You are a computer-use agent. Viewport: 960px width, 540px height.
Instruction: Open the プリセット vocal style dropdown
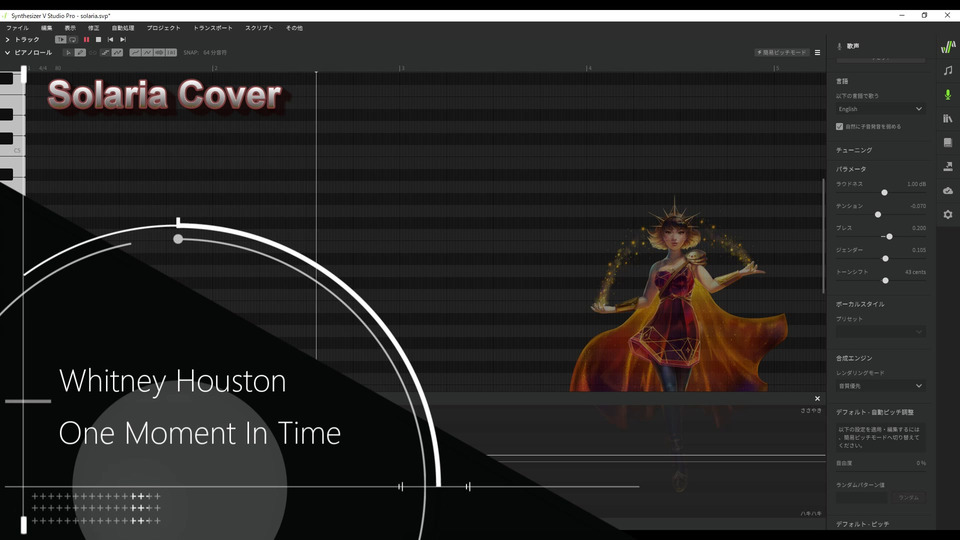[x=880, y=332]
